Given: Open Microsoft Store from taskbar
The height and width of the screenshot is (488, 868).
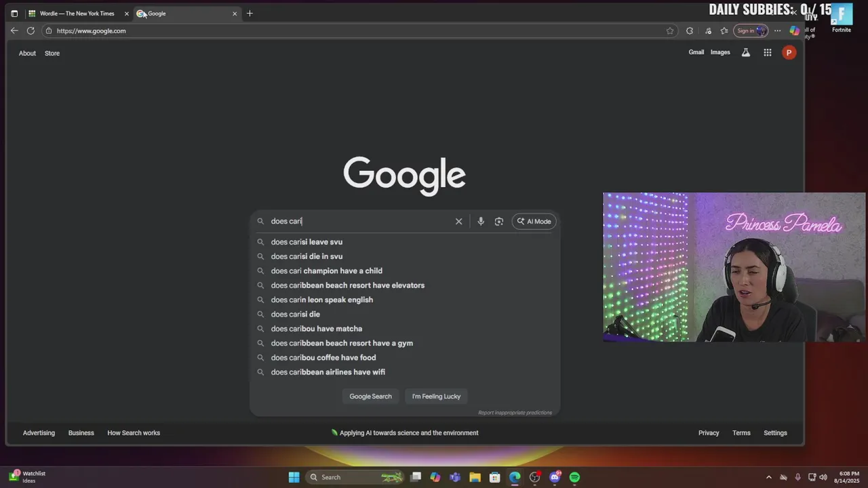Looking at the screenshot, I should click(495, 477).
